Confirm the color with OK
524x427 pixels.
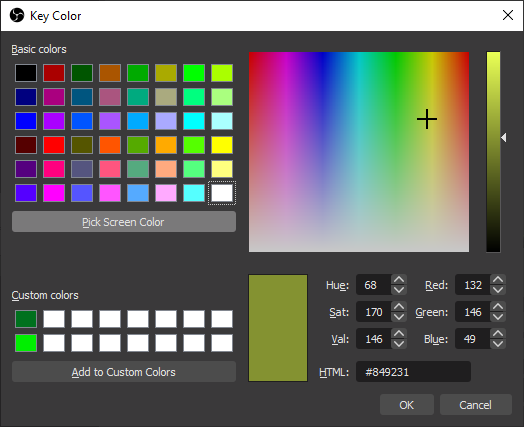pos(407,405)
